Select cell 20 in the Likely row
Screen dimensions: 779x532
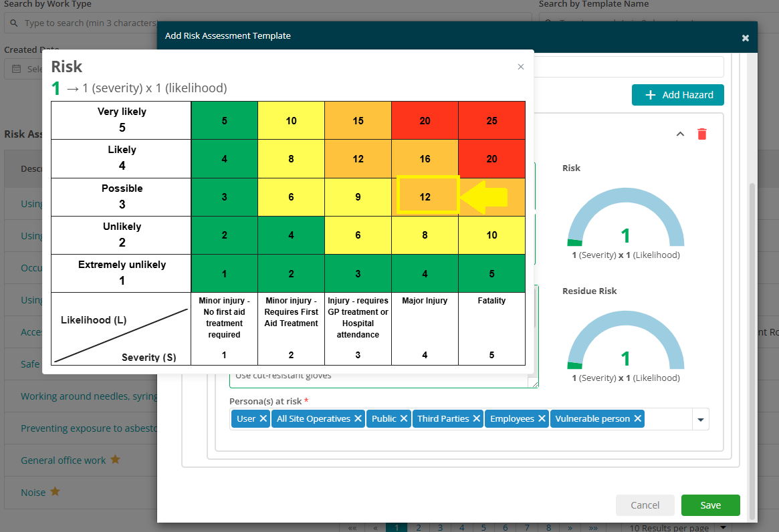(x=492, y=159)
